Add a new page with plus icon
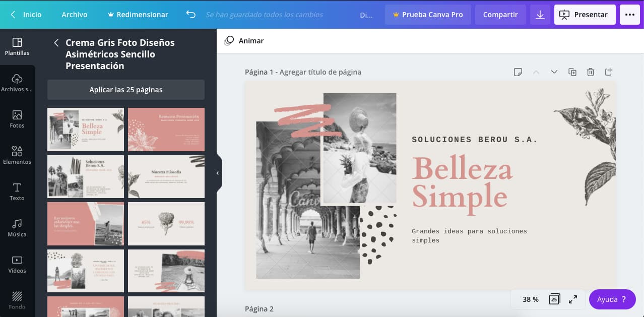Image resolution: width=644 pixels, height=317 pixels. [x=609, y=72]
